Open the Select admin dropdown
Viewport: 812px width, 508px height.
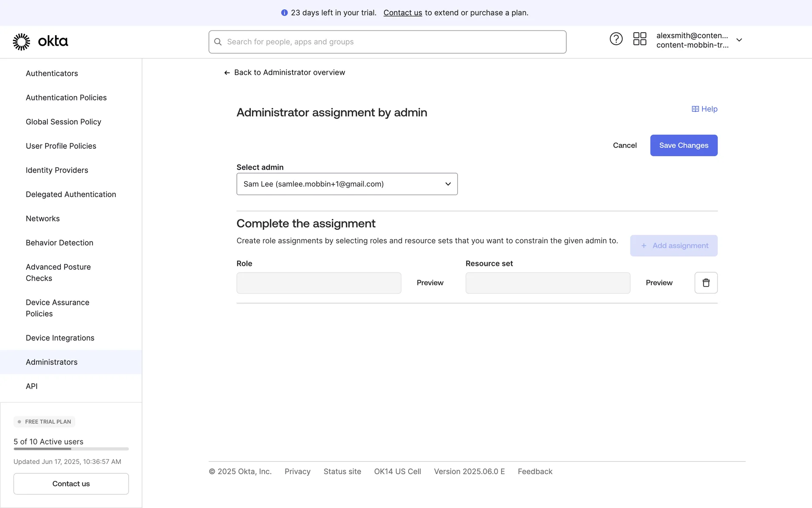click(347, 184)
